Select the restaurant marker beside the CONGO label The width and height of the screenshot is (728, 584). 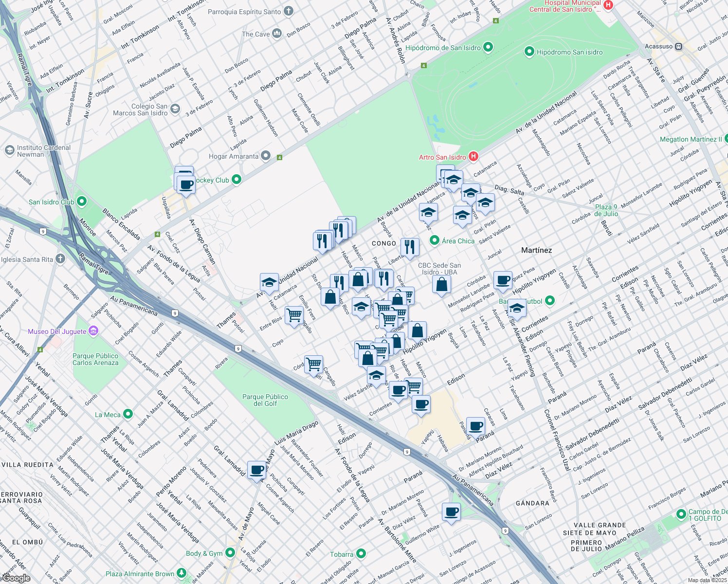(410, 247)
